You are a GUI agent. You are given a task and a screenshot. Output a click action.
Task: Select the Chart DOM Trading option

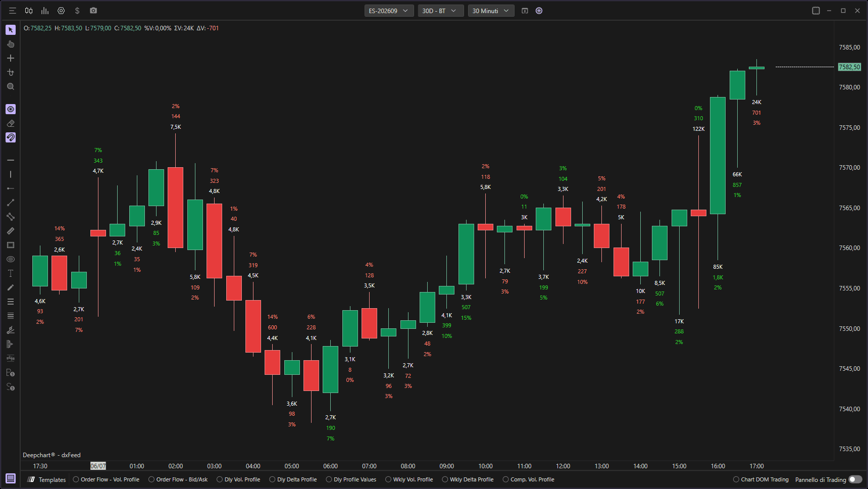coord(761,479)
